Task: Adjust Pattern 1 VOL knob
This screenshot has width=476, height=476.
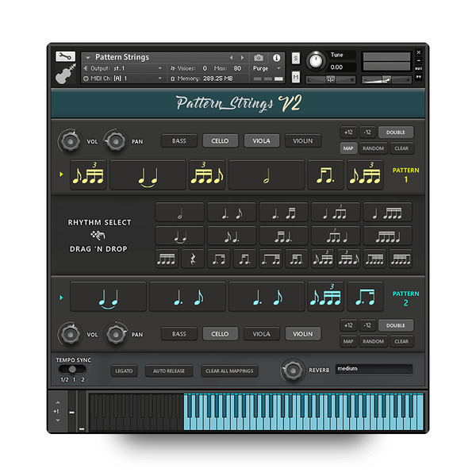Action: [70, 141]
